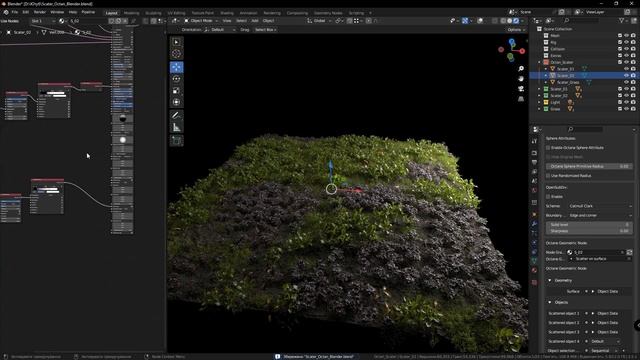Click the outliner search field

pyautogui.click(x=582, y=20)
